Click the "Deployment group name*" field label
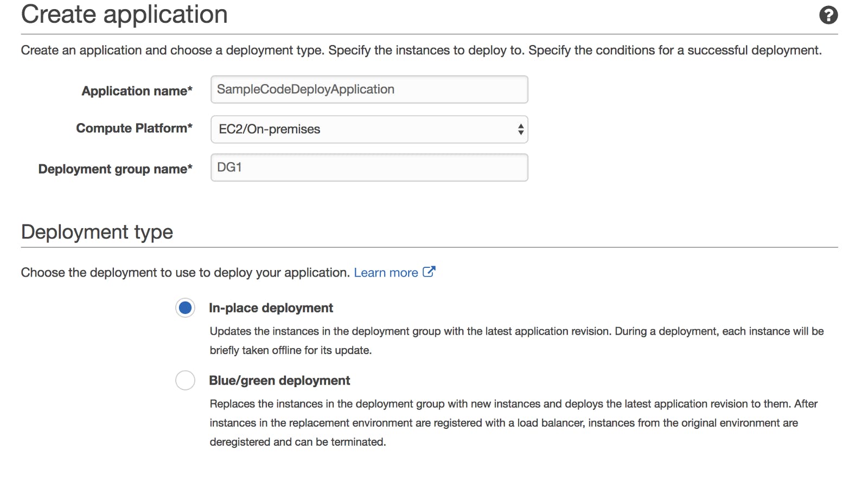The height and width of the screenshot is (481, 868). coord(115,169)
